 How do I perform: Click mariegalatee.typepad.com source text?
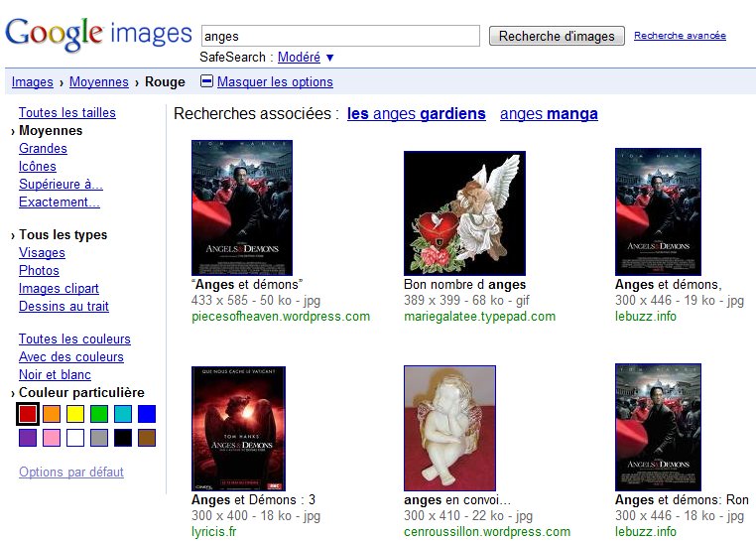tap(480, 317)
